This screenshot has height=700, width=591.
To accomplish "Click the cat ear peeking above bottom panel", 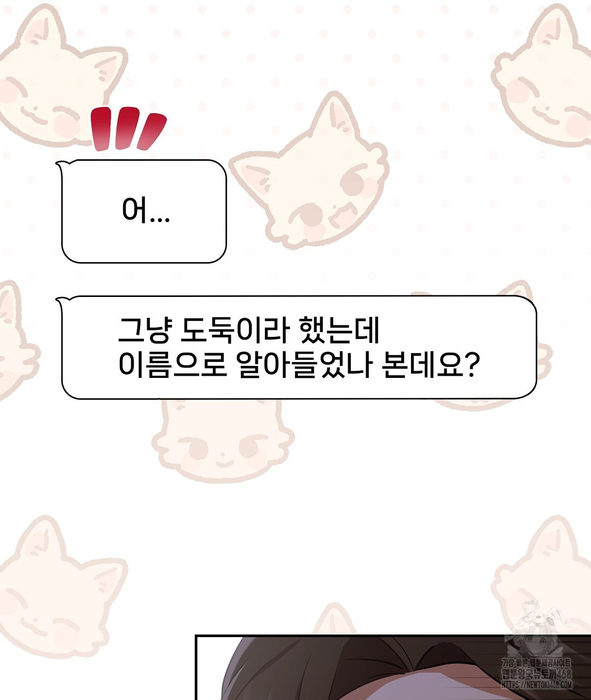I will pos(334,620).
